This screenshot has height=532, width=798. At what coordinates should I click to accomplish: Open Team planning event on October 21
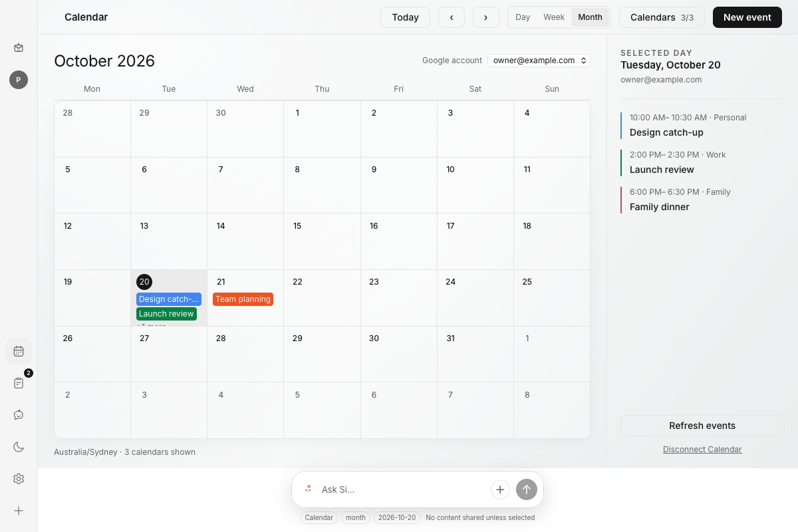(243, 299)
